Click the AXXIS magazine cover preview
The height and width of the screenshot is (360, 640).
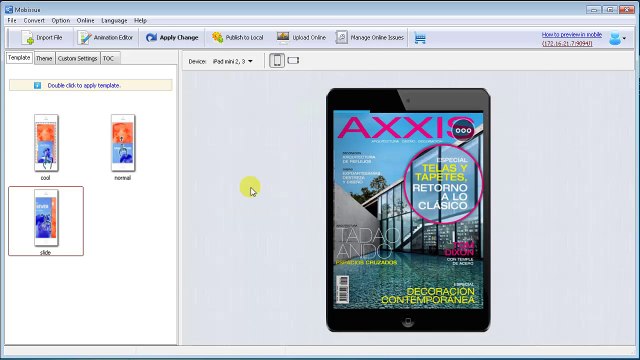(x=408, y=210)
